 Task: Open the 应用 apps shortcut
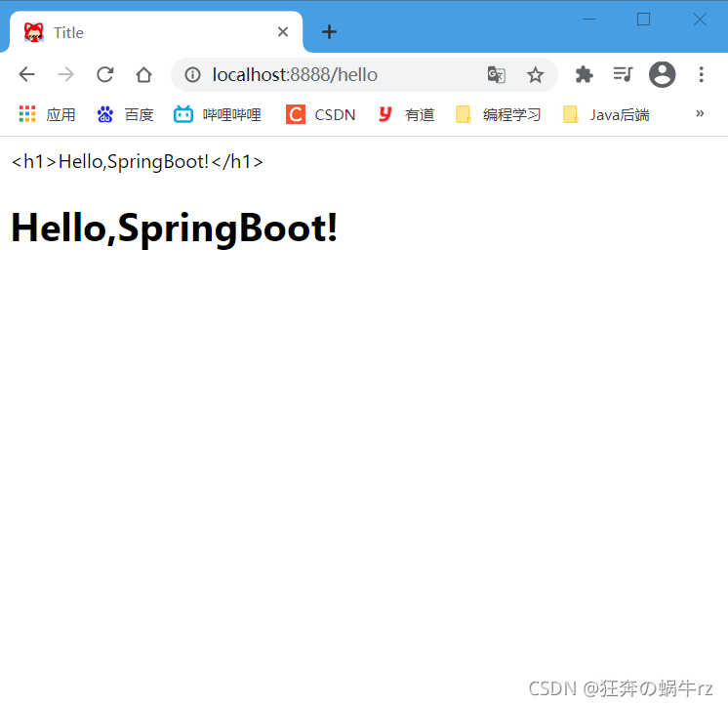[47, 114]
